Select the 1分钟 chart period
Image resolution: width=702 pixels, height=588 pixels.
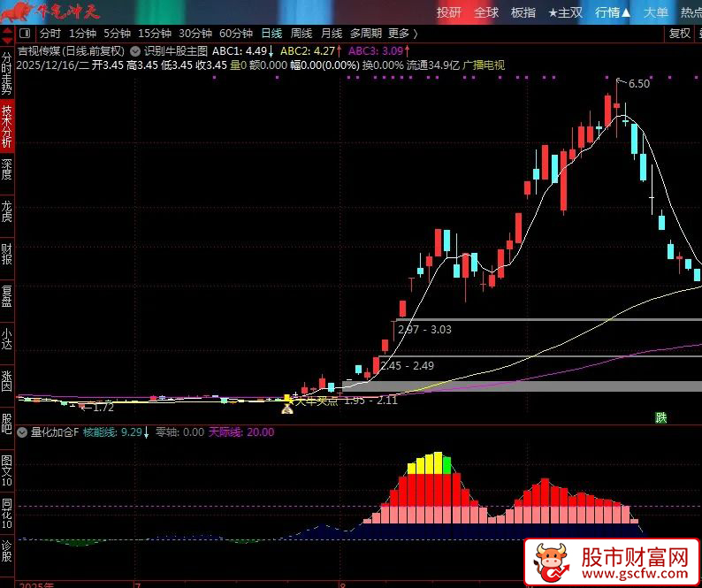tap(83, 34)
